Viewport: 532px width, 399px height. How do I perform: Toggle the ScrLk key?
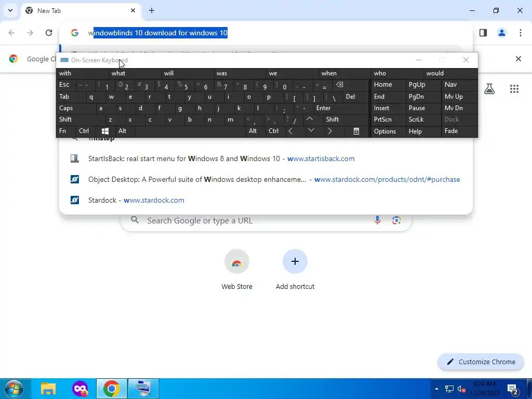[x=423, y=119]
